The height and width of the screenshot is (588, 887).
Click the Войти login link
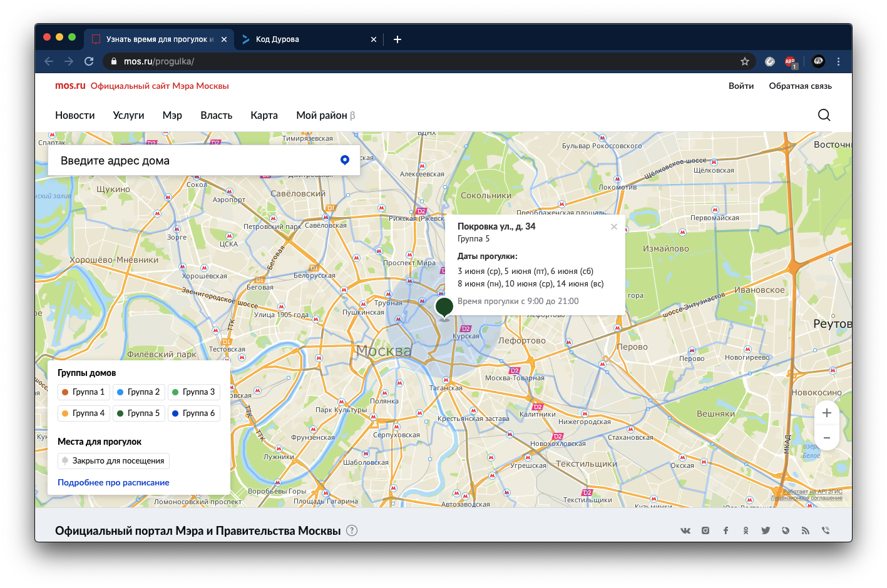741,86
